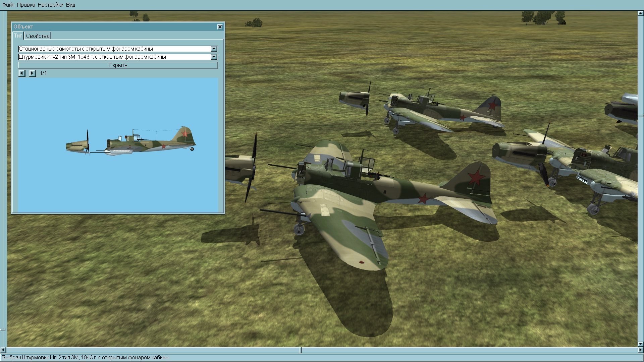Open the Файл menu
Viewport: 644px width, 362px height.
[8, 5]
